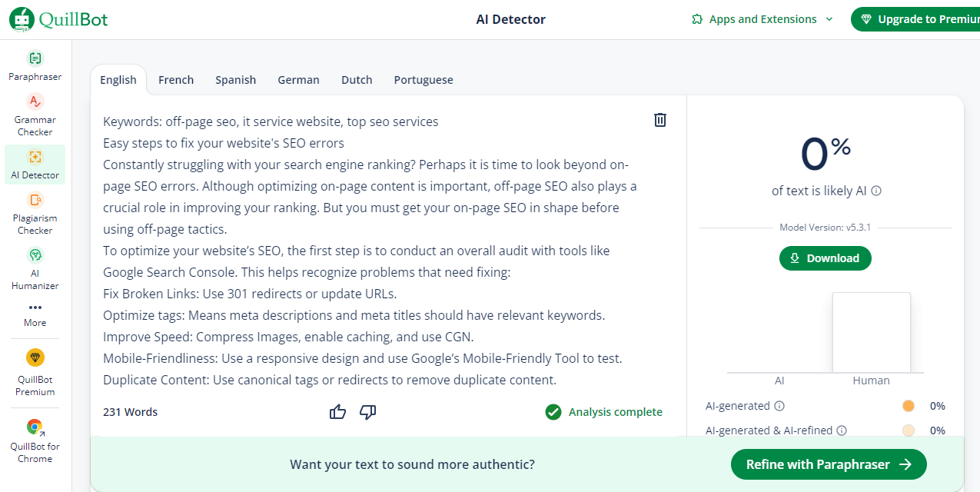Give a thumbs up rating
Image resolution: width=980 pixels, height=492 pixels.
(337, 412)
